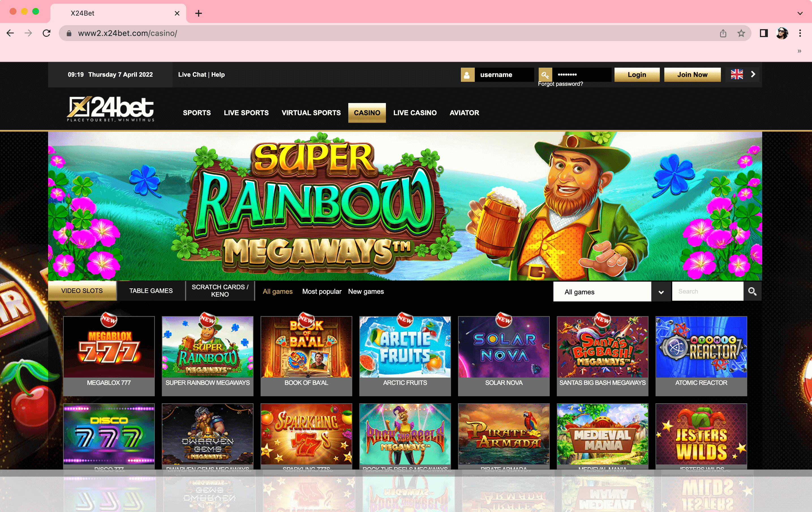Open the TABLE GAMES tab

tap(151, 291)
